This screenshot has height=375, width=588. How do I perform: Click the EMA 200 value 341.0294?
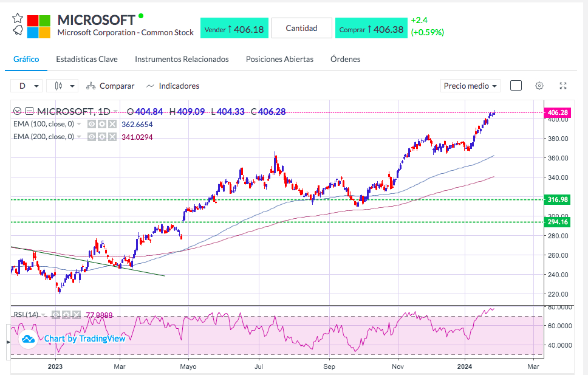click(x=137, y=137)
